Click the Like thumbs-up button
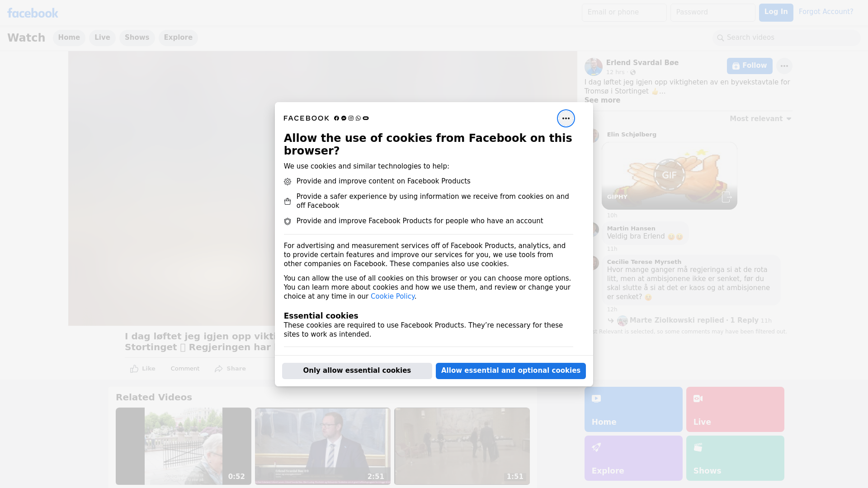Image resolution: width=868 pixels, height=488 pixels. (142, 369)
